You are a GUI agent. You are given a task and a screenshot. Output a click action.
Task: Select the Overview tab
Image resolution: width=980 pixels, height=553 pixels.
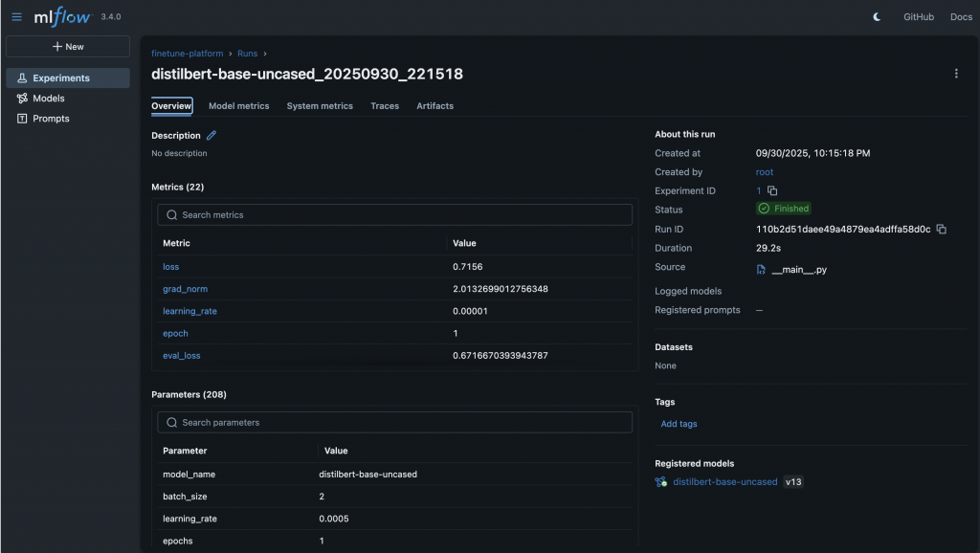pos(171,105)
